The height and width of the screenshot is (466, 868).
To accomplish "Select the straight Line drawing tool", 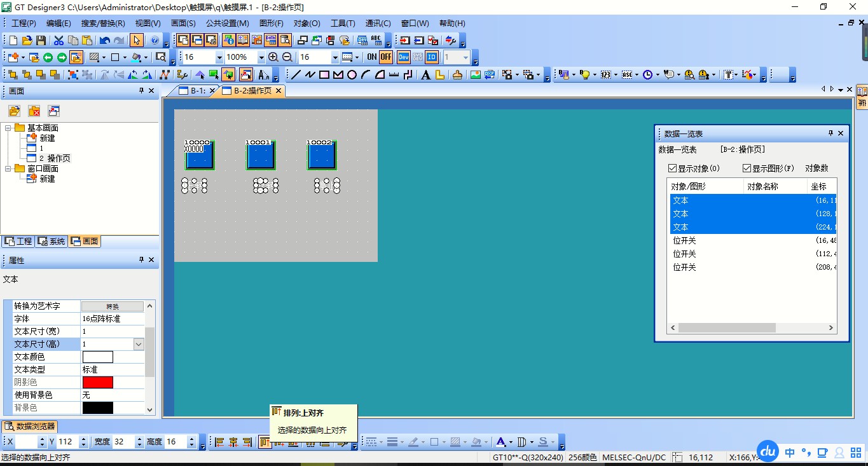I will point(296,74).
